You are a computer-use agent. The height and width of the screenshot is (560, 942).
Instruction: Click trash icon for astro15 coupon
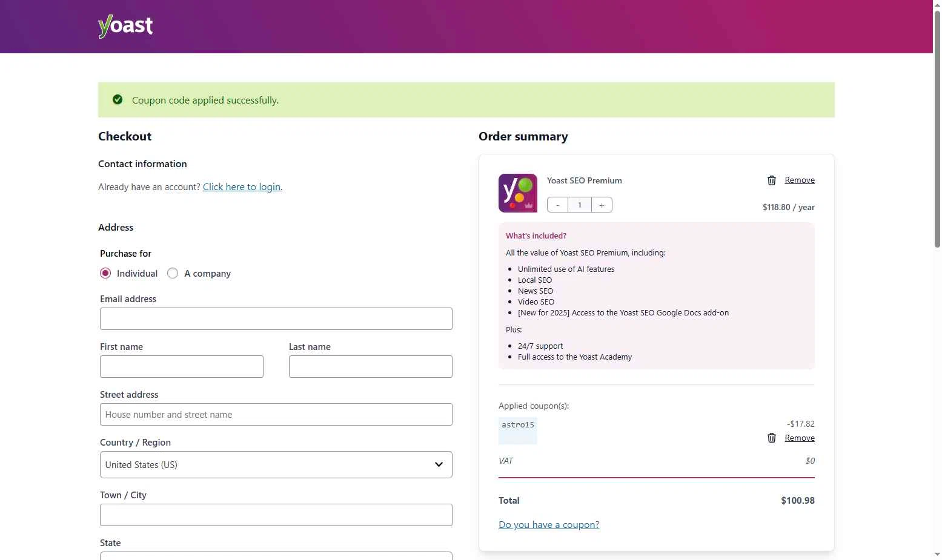[x=772, y=438]
